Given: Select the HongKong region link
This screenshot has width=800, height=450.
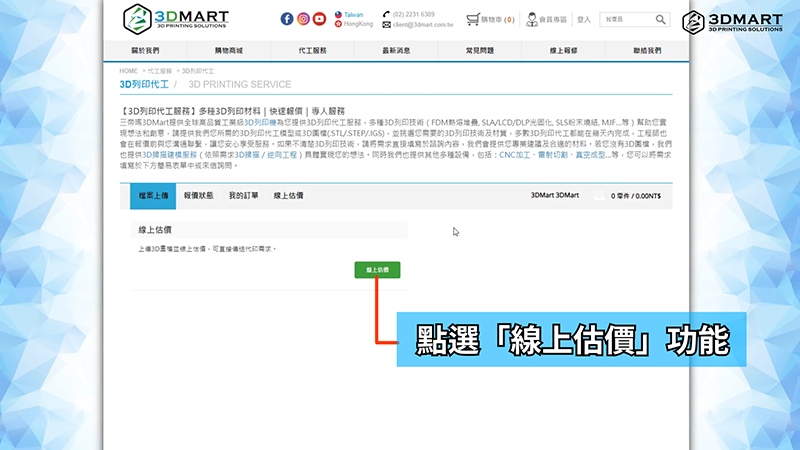Looking at the screenshot, I should click(x=357, y=24).
